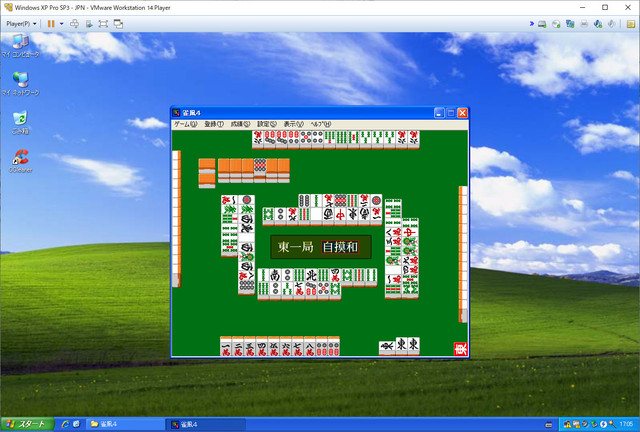Click the 雀風4 game taskbar button

tap(205, 424)
